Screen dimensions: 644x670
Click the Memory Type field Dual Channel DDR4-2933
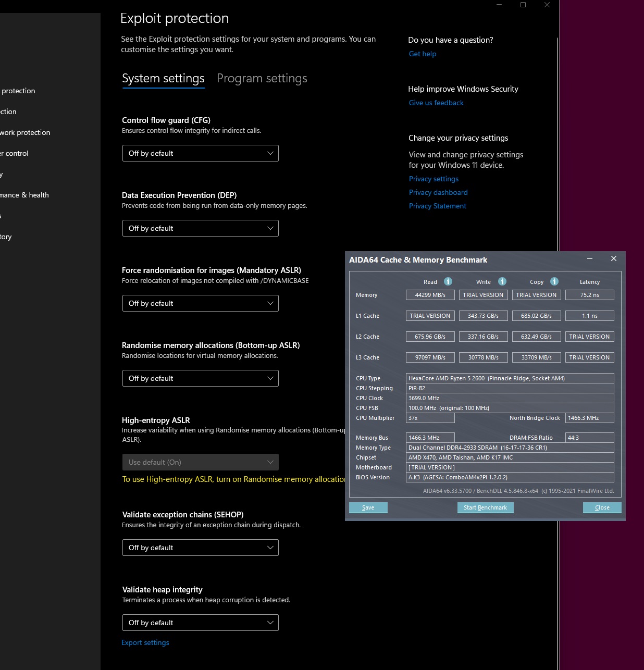[510, 448]
